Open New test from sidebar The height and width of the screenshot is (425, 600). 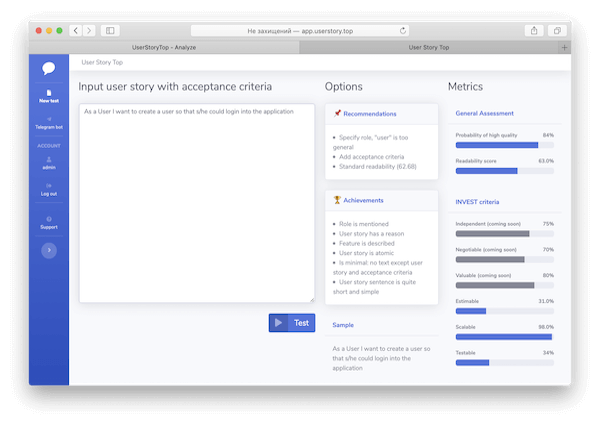point(49,97)
